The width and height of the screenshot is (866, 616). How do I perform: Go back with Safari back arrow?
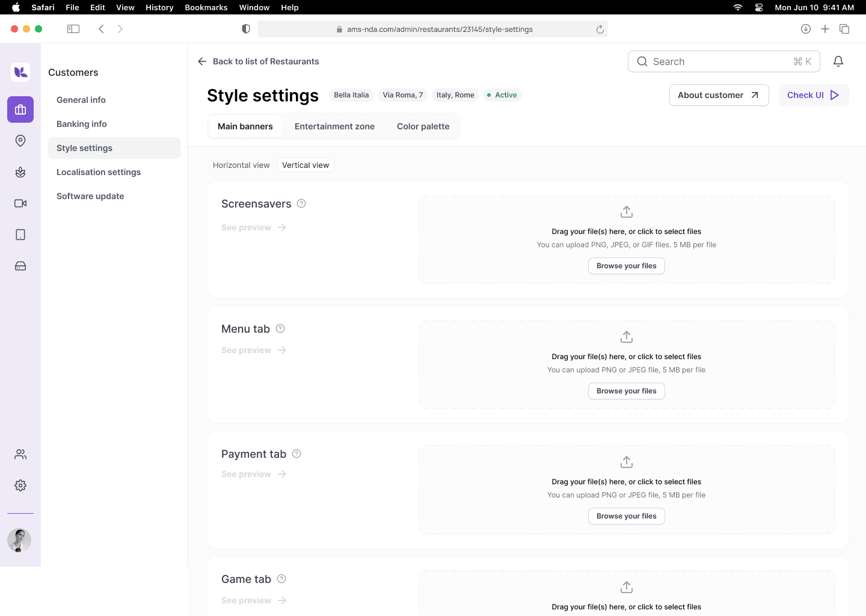point(101,29)
